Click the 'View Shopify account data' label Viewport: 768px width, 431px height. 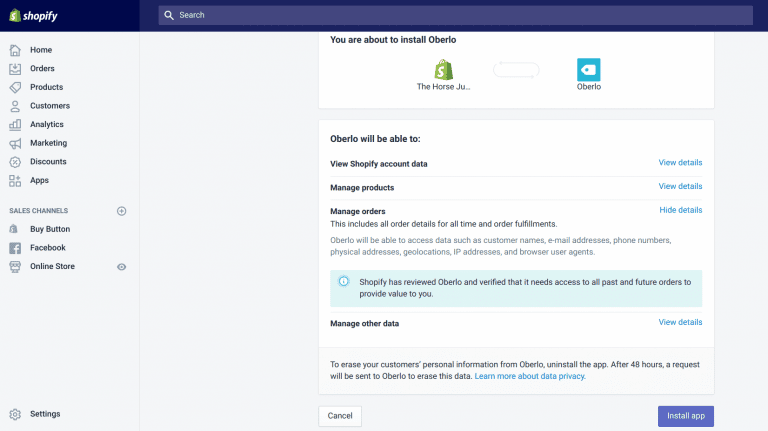click(x=379, y=164)
